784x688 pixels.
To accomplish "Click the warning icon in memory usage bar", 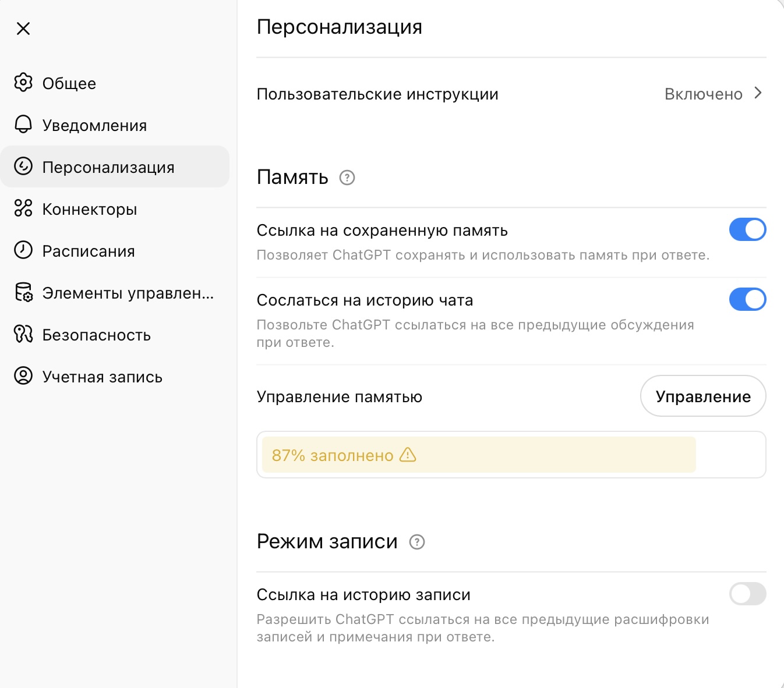I will 408,455.
